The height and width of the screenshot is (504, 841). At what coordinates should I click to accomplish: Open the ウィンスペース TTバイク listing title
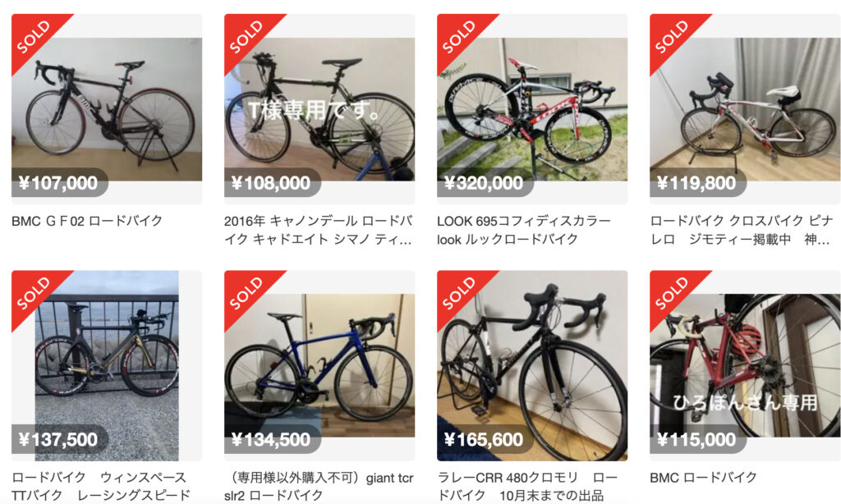point(101,486)
